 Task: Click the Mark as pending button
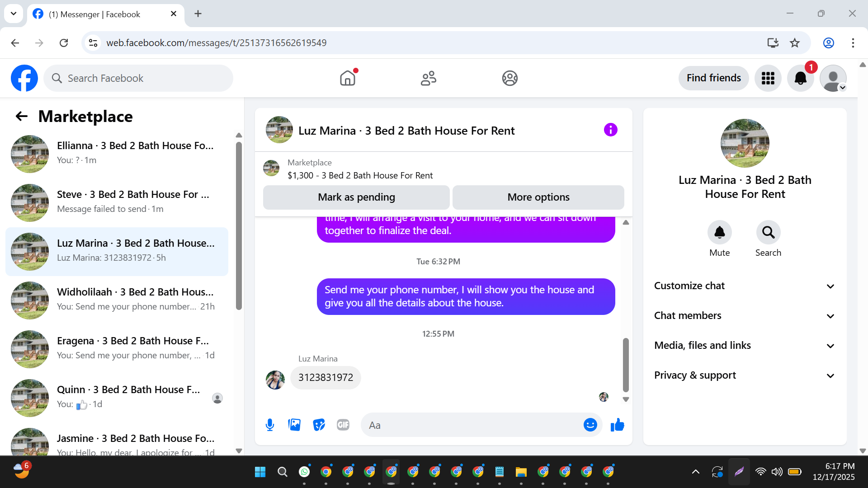click(x=356, y=197)
